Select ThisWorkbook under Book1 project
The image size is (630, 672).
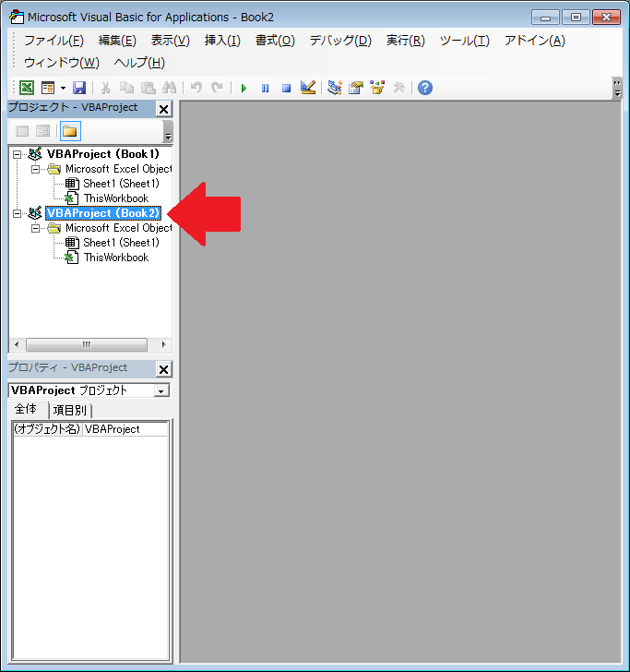pos(116,198)
